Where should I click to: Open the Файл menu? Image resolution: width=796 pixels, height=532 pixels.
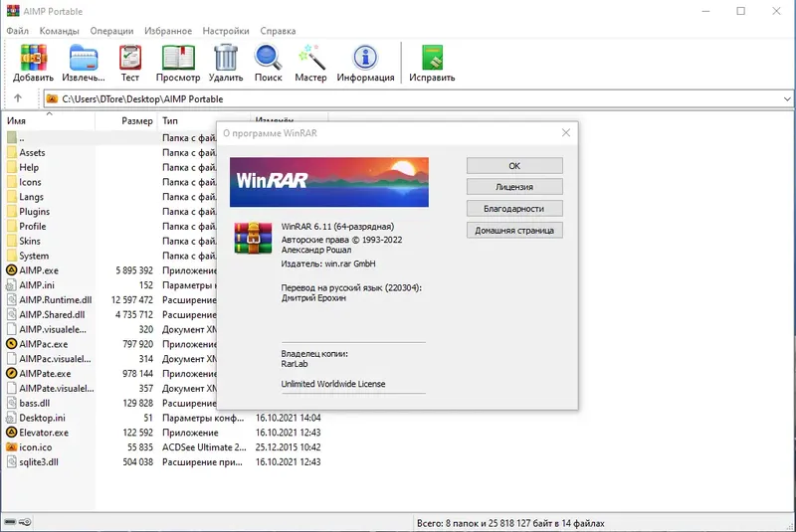point(17,31)
